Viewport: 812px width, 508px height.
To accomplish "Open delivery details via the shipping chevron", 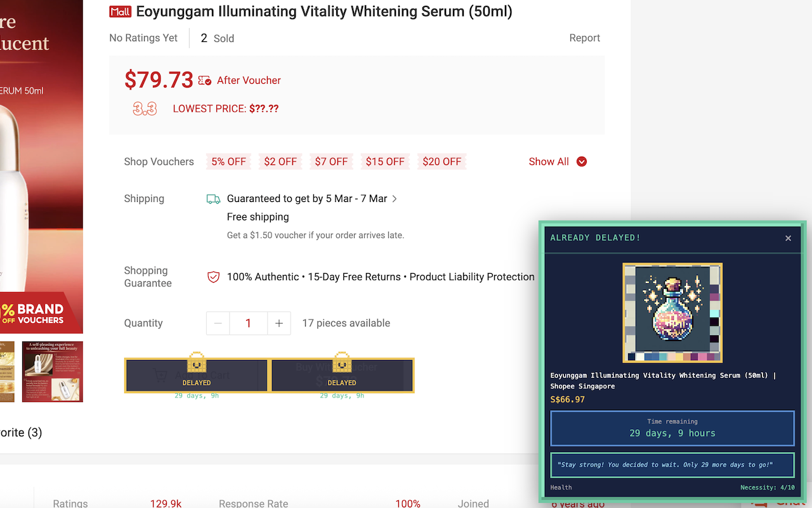I will point(395,199).
